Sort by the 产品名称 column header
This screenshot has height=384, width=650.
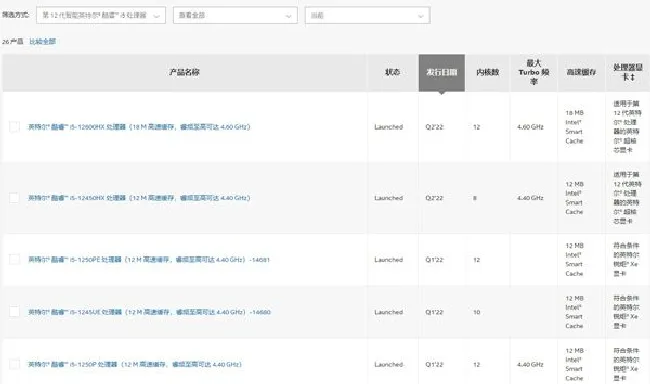tap(184, 73)
